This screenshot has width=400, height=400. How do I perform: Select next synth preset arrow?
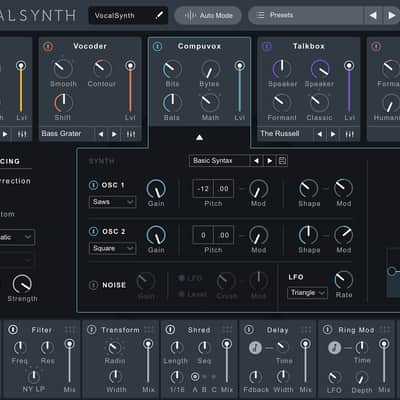[x=269, y=161]
